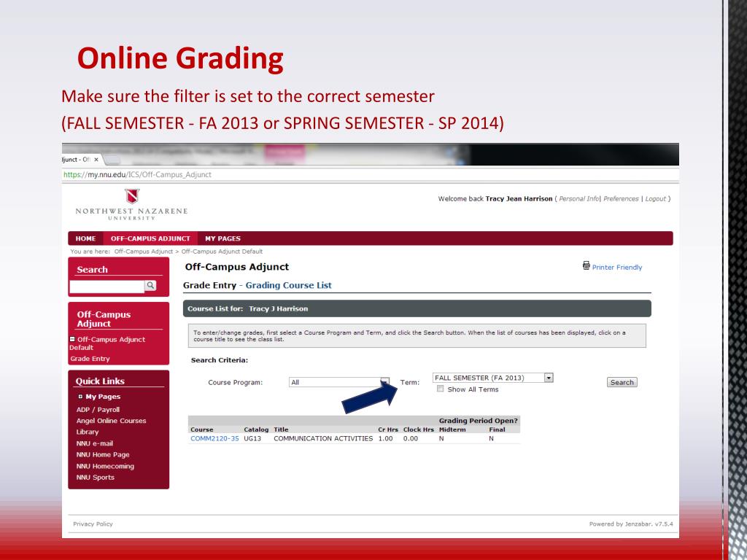
Task: Click into the sidebar search text field
Action: click(x=107, y=286)
